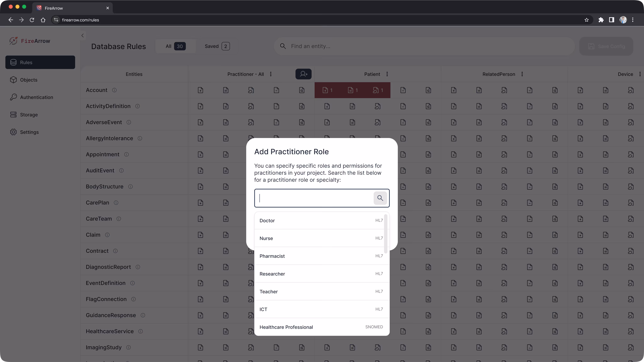The height and width of the screenshot is (362, 644).
Task: Select ICT from the role list
Action: (322, 309)
